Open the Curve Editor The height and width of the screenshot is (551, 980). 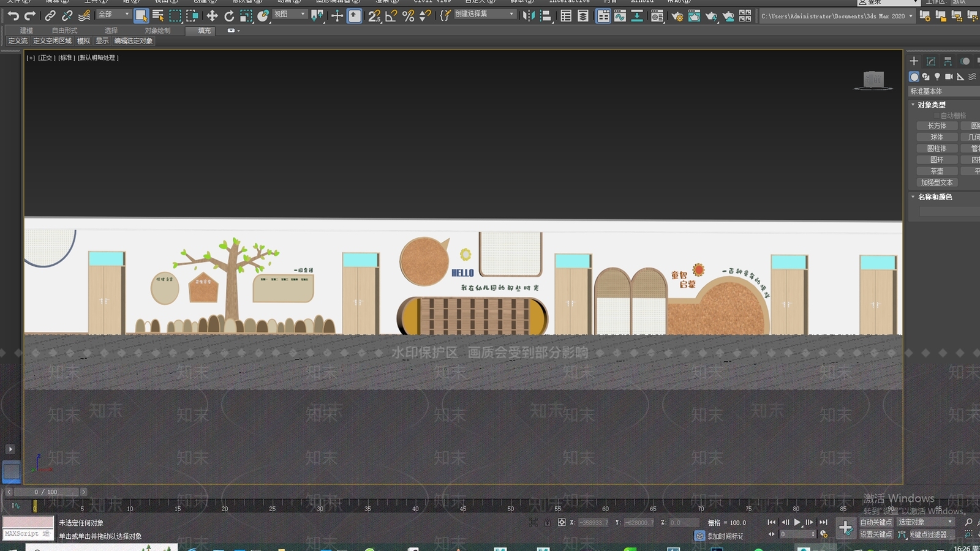click(x=620, y=16)
